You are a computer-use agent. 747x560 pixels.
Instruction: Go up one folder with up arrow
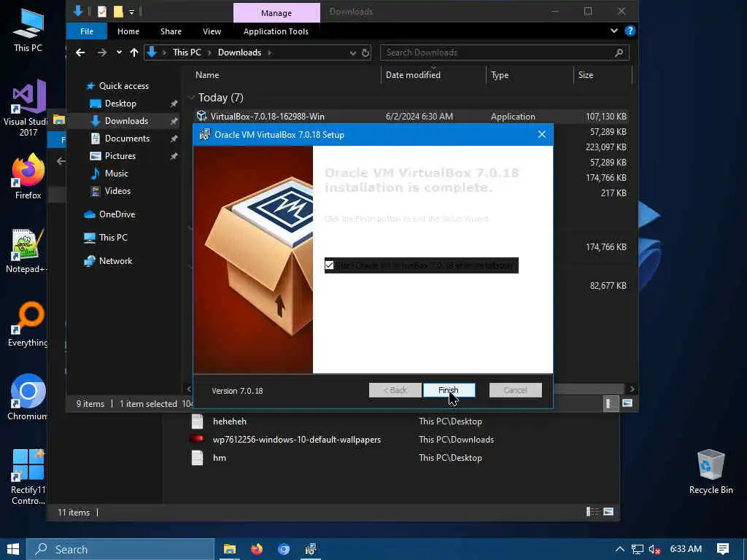(x=134, y=52)
